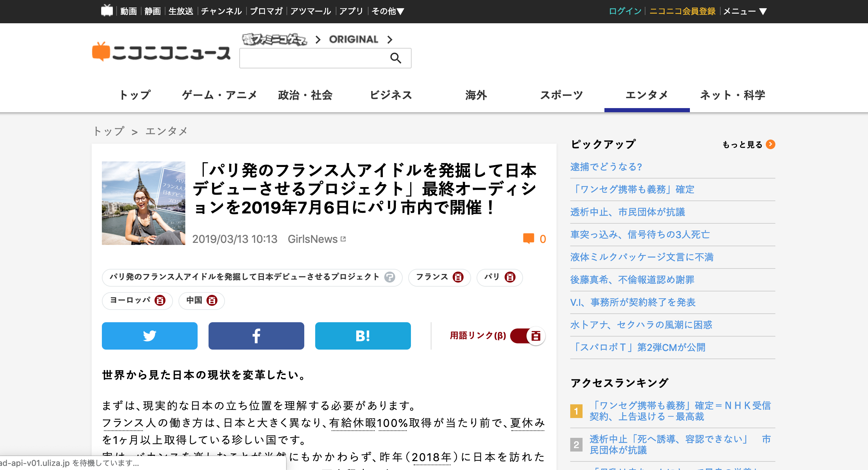Click chevron after ORIGINAL label

[390, 40]
